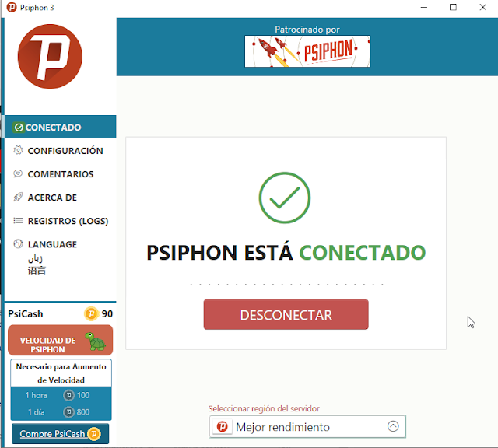Viewport: 498px width, 448px height.
Task: Click the globe icon beside Language
Action: pos(18,244)
